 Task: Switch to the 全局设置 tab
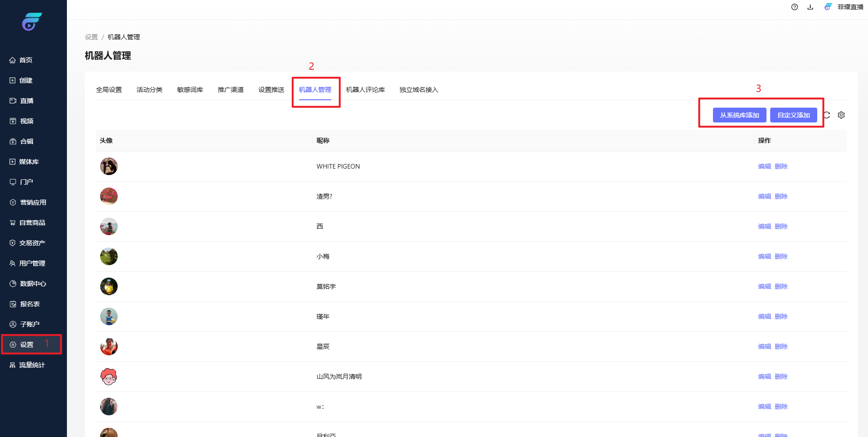click(x=109, y=90)
